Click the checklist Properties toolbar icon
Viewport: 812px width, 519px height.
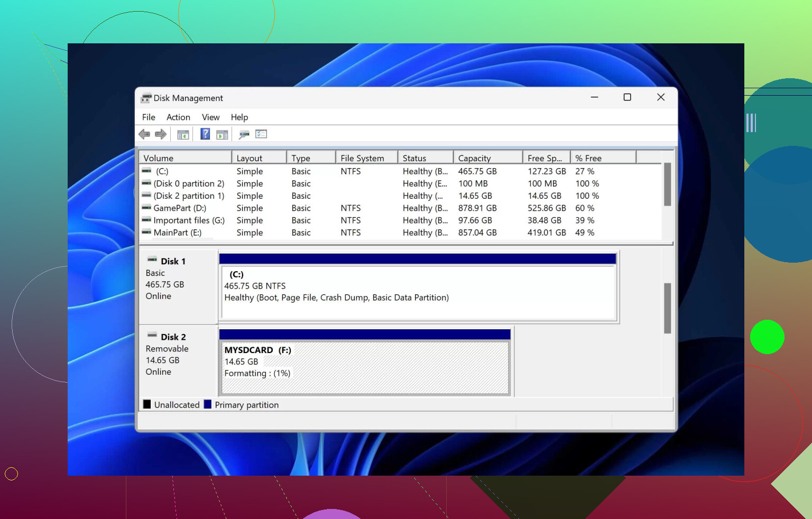pos(261,134)
